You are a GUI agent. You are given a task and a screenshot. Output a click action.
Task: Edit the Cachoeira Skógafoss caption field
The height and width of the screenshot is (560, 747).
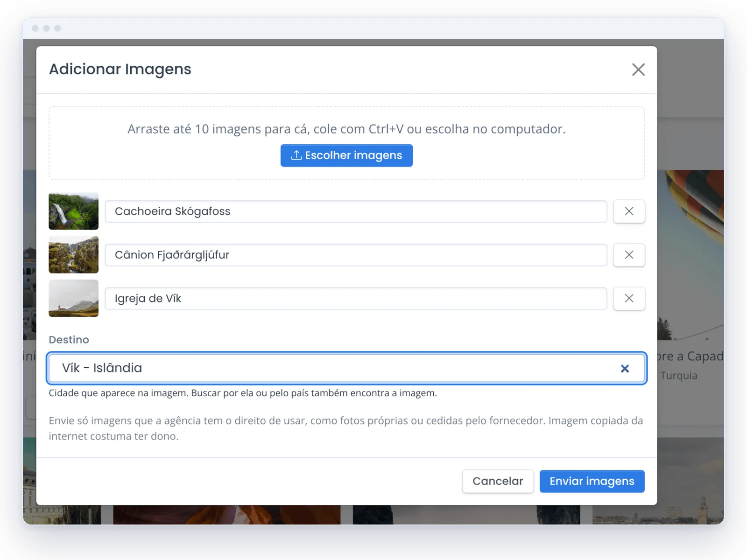pos(356,211)
